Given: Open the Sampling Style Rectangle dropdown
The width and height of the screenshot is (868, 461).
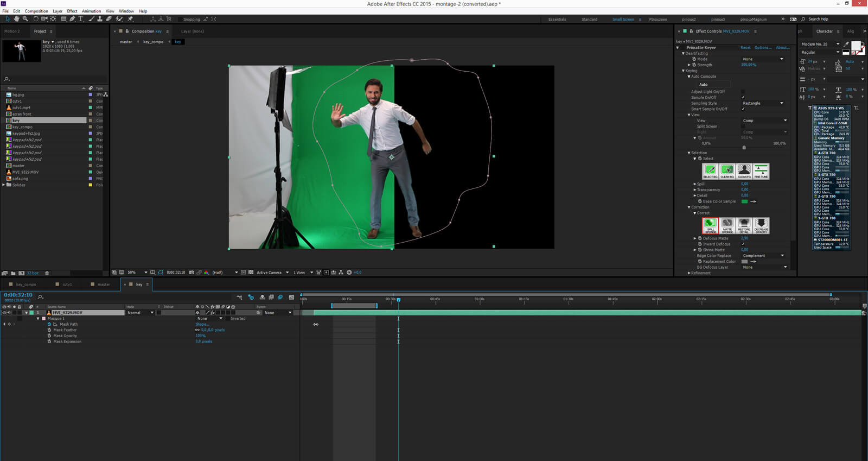Looking at the screenshot, I should click(x=763, y=103).
